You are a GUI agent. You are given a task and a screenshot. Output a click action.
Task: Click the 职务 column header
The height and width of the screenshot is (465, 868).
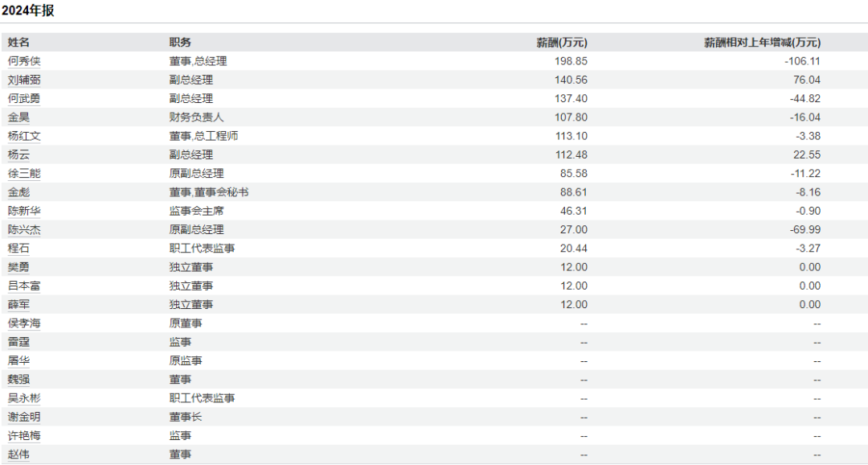(180, 43)
